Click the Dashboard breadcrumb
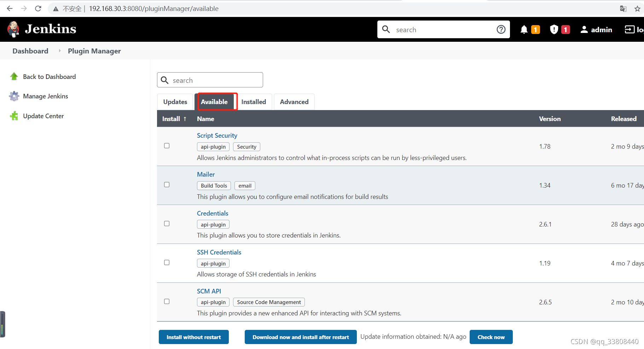 click(x=30, y=51)
